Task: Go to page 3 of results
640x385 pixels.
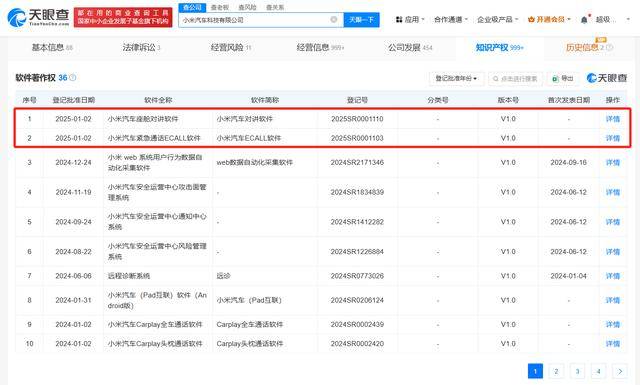Action: pyautogui.click(x=577, y=371)
